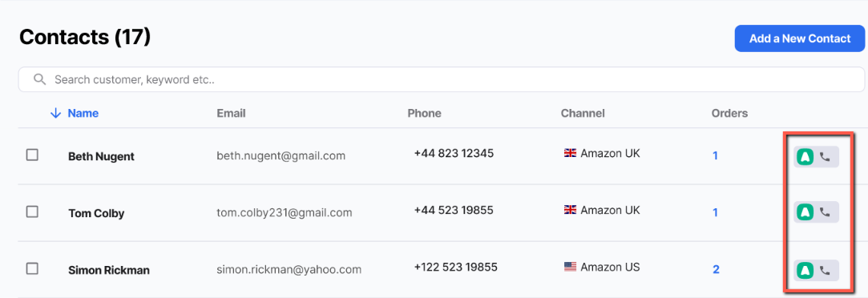Click the Orders column header

(729, 113)
